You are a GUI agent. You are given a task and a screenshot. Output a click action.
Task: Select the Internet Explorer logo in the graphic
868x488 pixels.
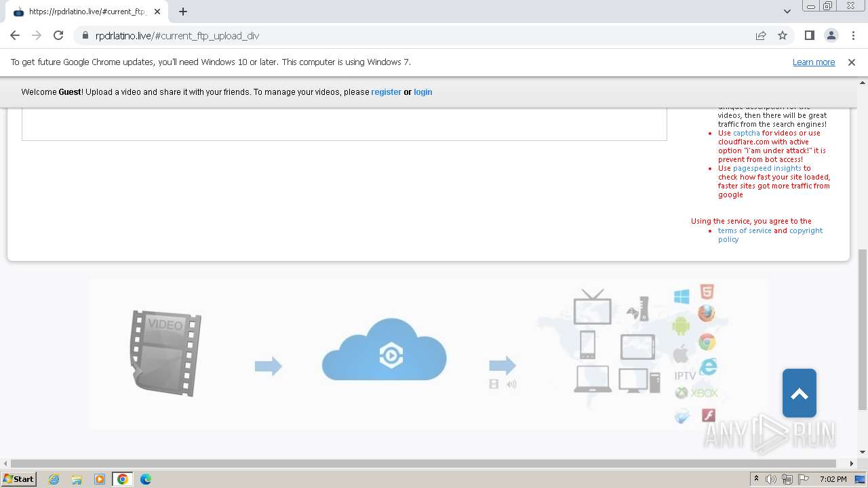click(x=708, y=367)
